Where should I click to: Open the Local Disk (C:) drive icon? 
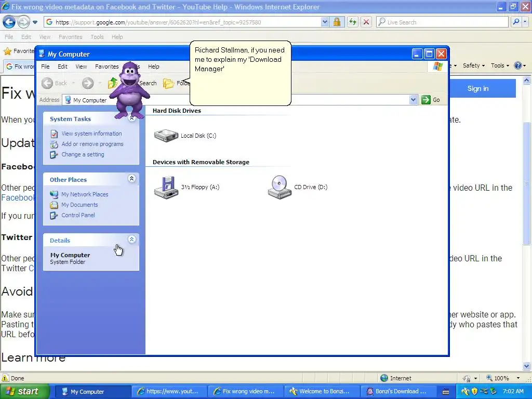(166, 136)
